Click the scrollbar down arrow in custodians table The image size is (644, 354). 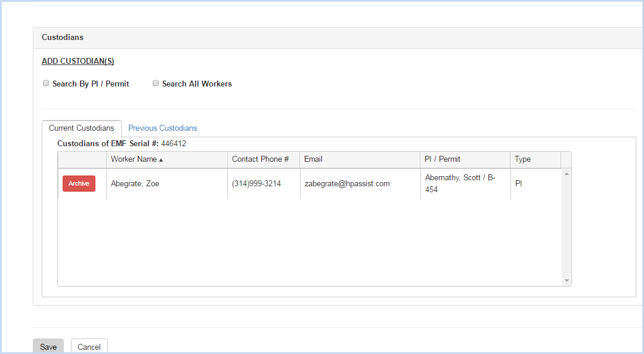coord(566,281)
